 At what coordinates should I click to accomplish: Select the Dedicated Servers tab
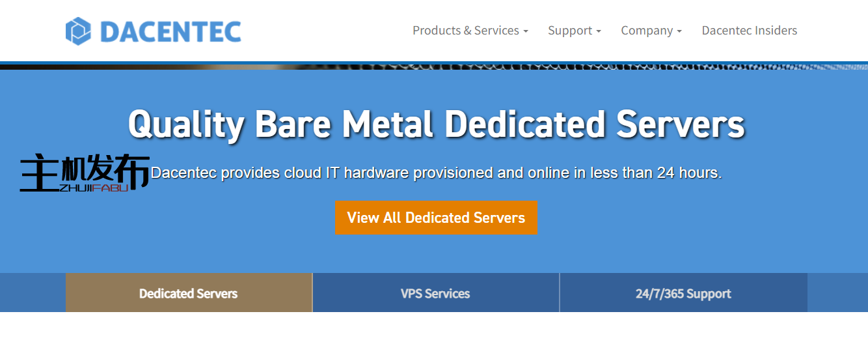(x=189, y=293)
